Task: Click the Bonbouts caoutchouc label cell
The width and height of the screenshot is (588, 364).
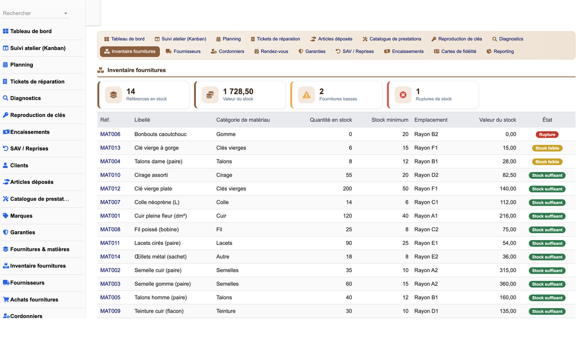Action: coord(160,134)
